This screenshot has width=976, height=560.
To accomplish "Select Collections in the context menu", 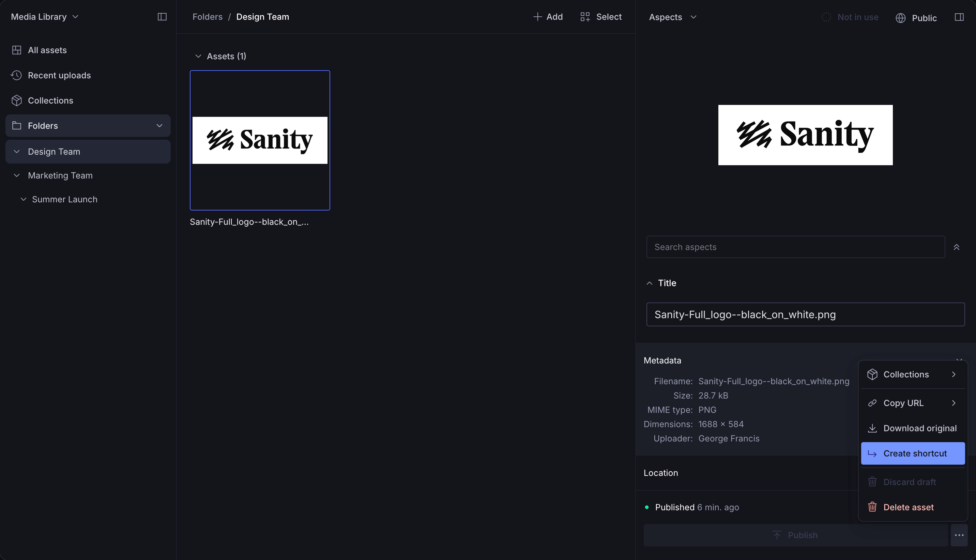I will tap(913, 375).
